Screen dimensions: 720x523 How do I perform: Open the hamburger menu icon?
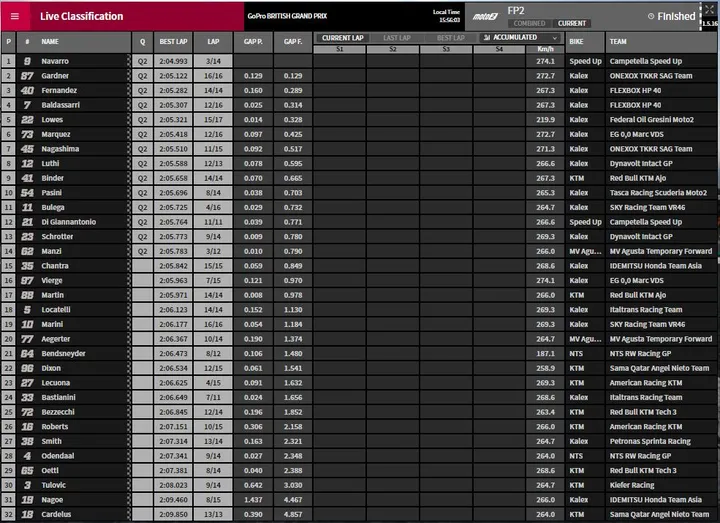point(15,16)
